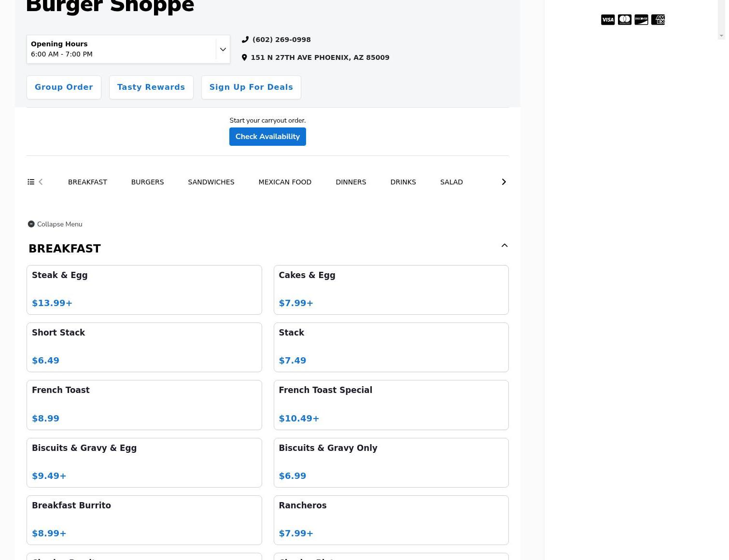This screenshot has width=729, height=560.
Task: Click the BREAKFAST section heading
Action: tap(65, 249)
